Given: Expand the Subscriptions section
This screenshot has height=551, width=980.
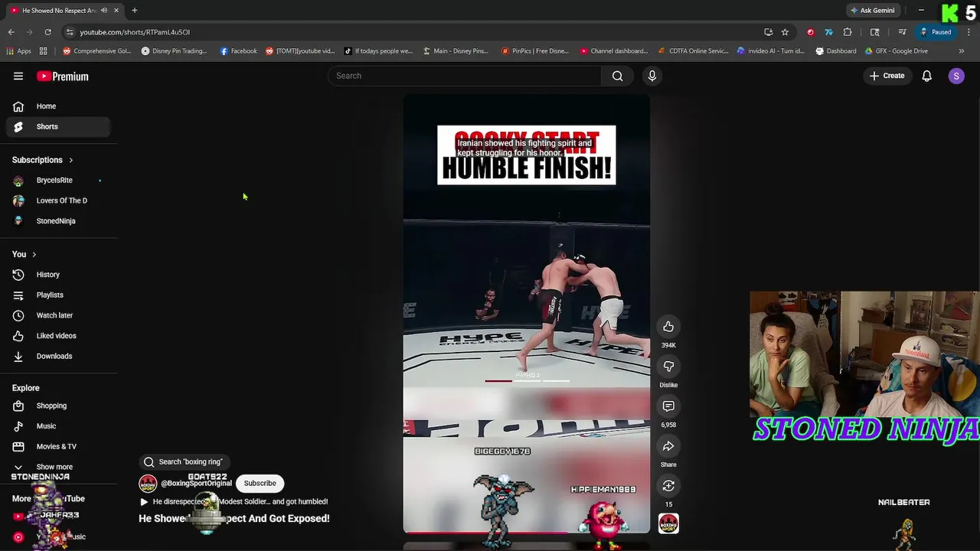Looking at the screenshot, I should click(43, 160).
